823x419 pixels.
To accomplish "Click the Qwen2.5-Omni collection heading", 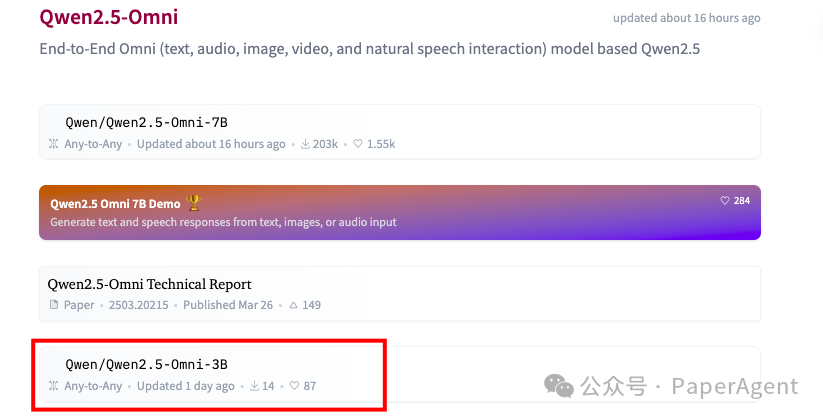I will [109, 18].
